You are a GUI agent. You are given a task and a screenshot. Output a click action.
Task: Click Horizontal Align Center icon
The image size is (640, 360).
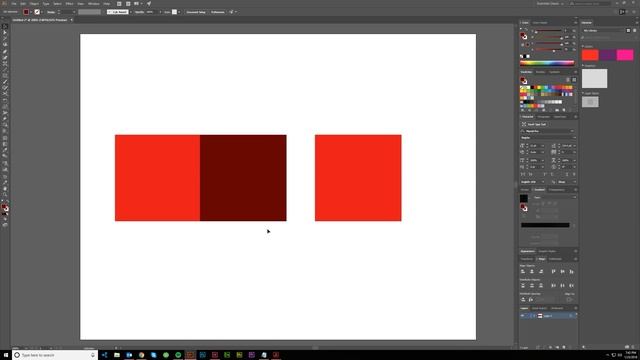click(x=532, y=271)
